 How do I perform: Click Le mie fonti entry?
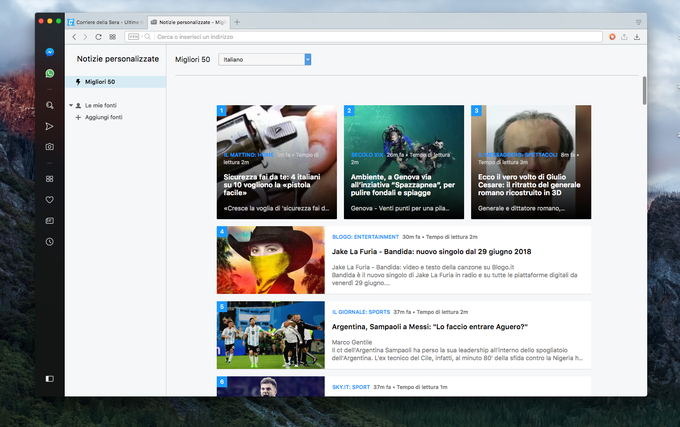coord(101,105)
